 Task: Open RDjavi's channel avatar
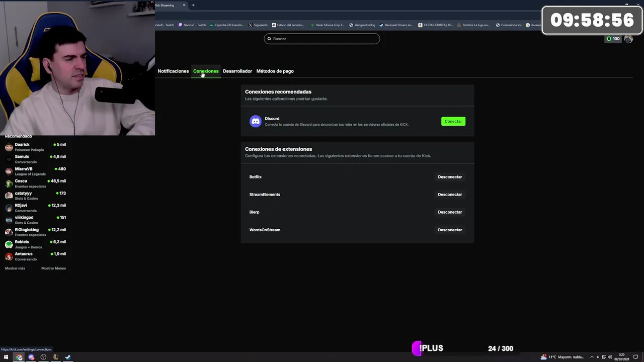pyautogui.click(x=9, y=208)
